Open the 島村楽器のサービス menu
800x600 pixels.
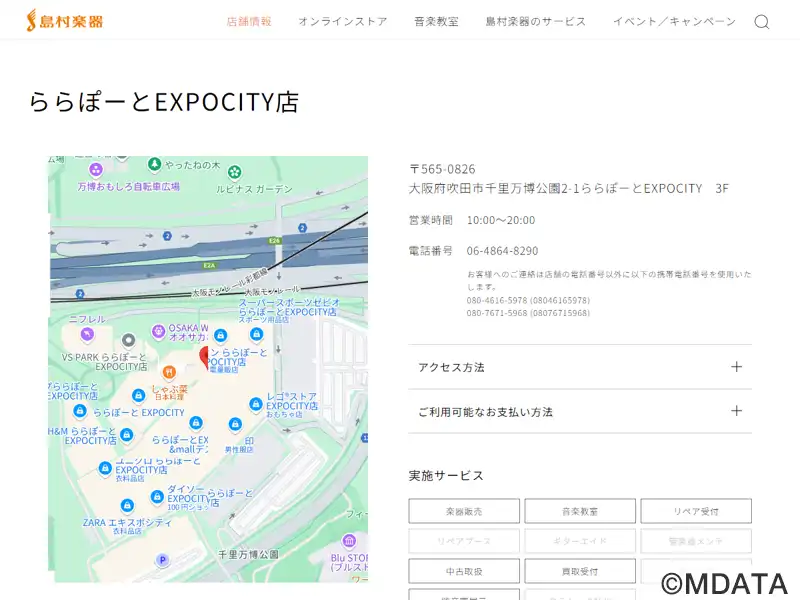click(536, 21)
